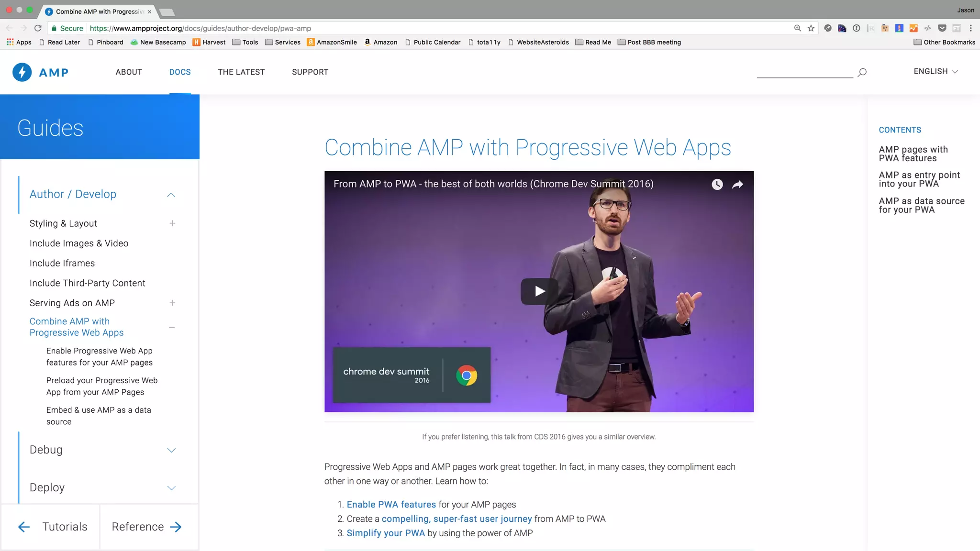The width and height of the screenshot is (980, 551).
Task: Click the site search magnifier icon
Action: 862,72
